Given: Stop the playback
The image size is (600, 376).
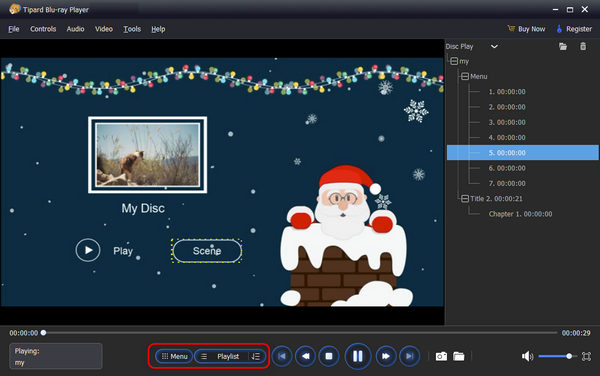Looking at the screenshot, I should pyautogui.click(x=329, y=356).
